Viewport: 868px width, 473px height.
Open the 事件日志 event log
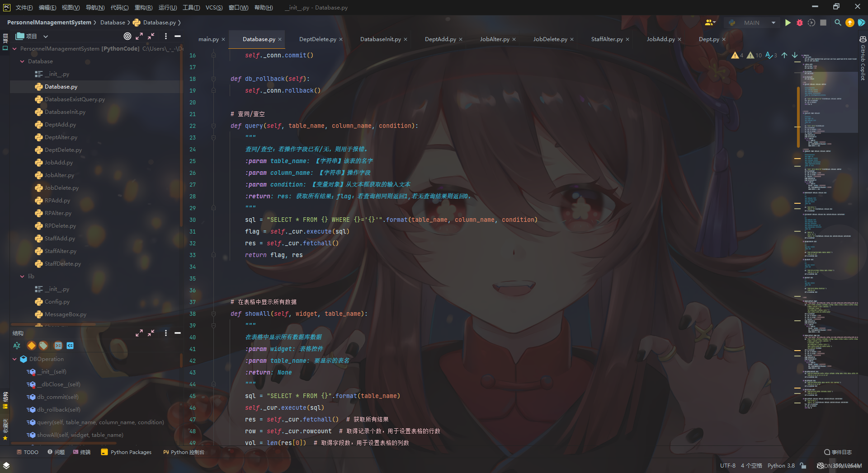(838, 452)
